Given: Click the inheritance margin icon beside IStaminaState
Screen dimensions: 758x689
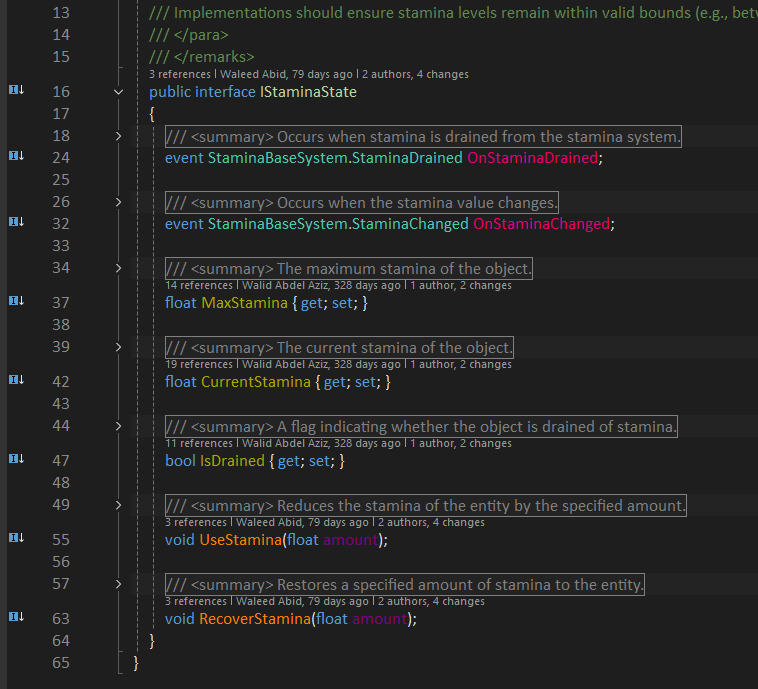Looking at the screenshot, I should click(16, 92).
